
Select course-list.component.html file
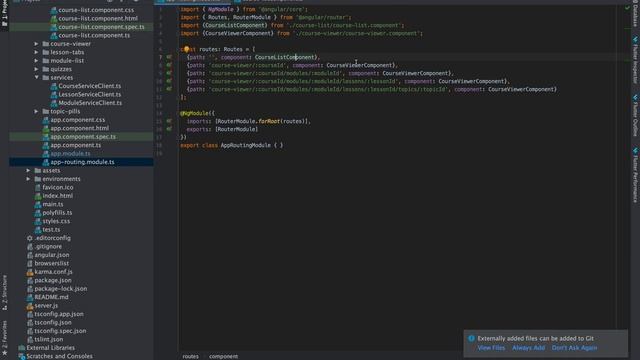98,18
